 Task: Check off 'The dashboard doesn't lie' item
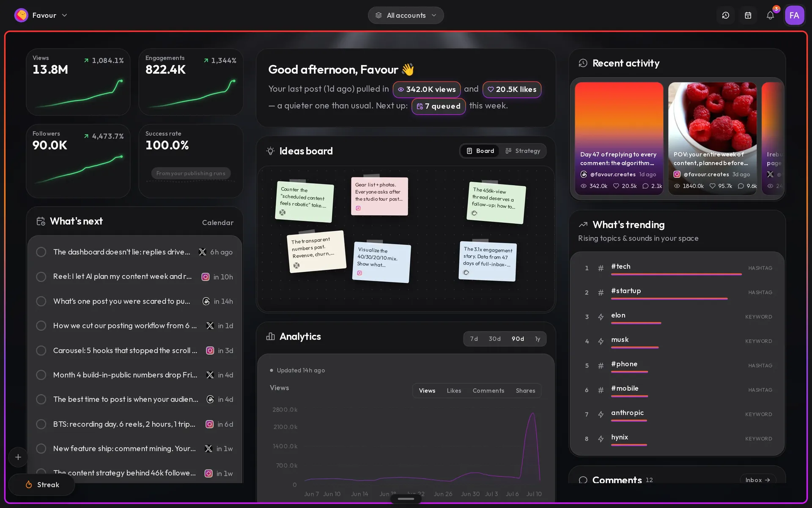[x=41, y=252]
